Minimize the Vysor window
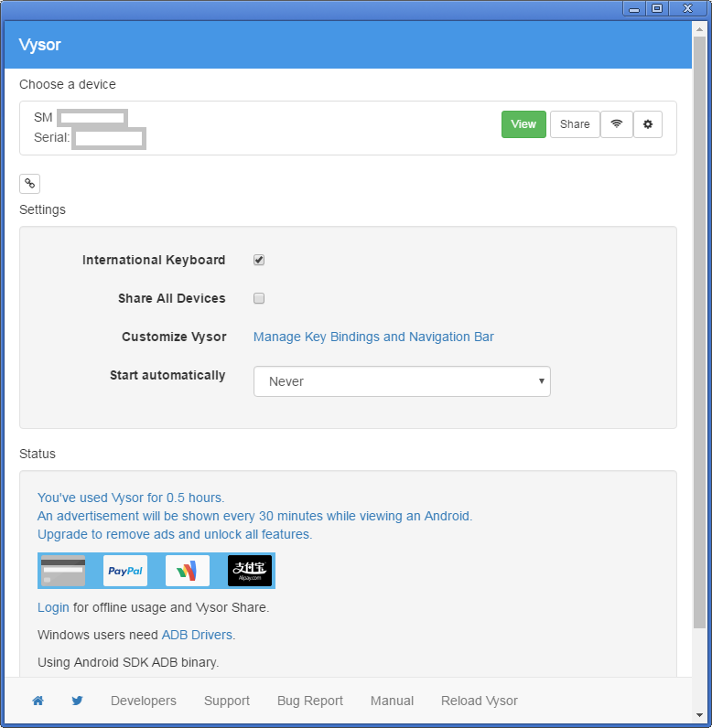 tap(634, 9)
